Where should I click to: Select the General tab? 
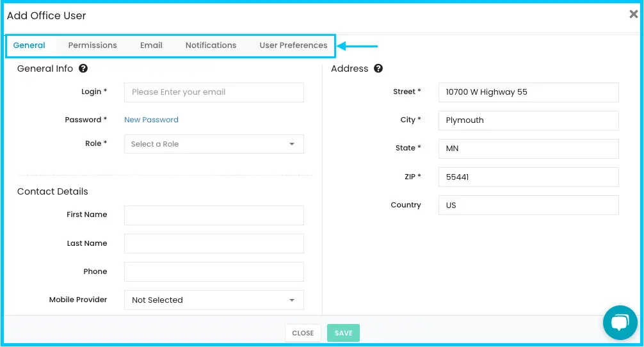29,45
